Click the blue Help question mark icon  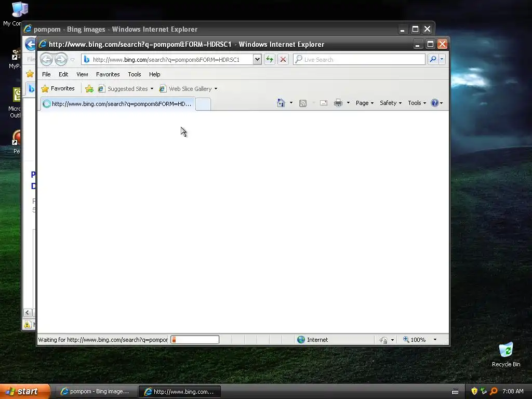point(435,103)
